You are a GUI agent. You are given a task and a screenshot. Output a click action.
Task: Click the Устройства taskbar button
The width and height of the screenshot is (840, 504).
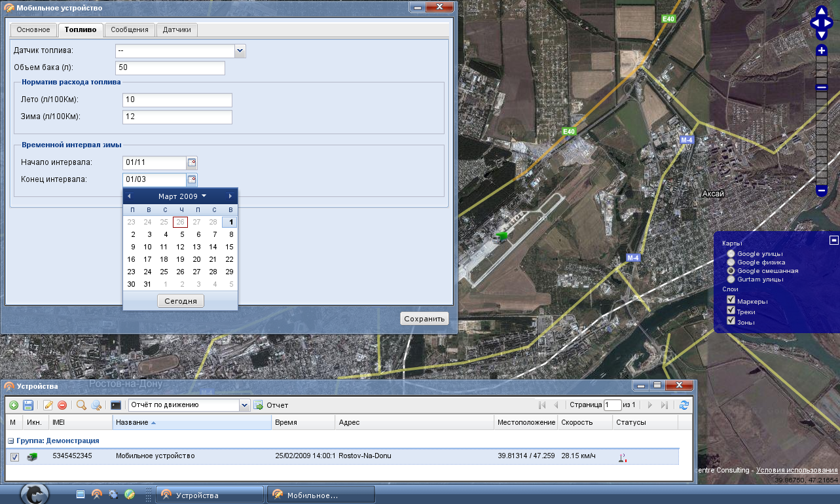point(210,494)
